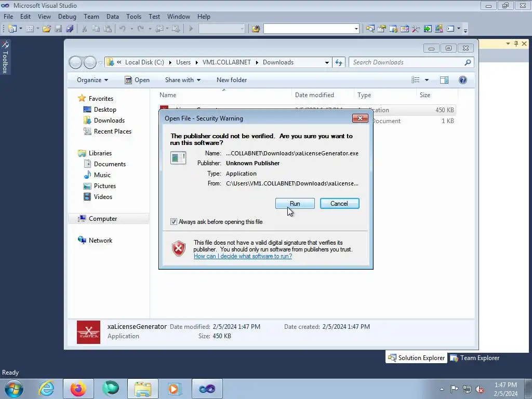Open File menu in Visual Studio

tap(8, 16)
